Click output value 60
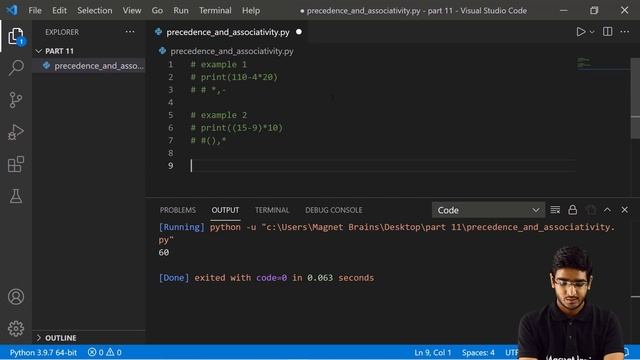 (x=164, y=252)
